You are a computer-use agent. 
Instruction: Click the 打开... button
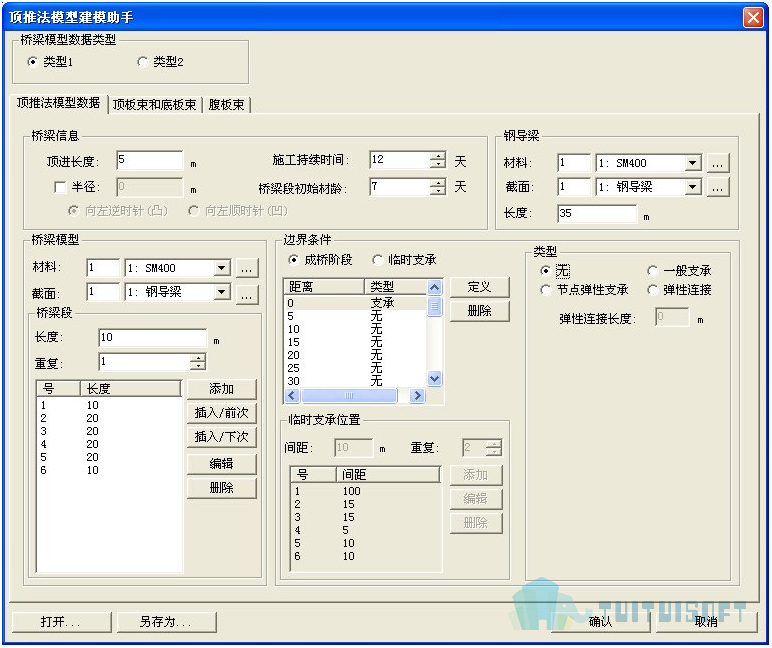[62, 622]
